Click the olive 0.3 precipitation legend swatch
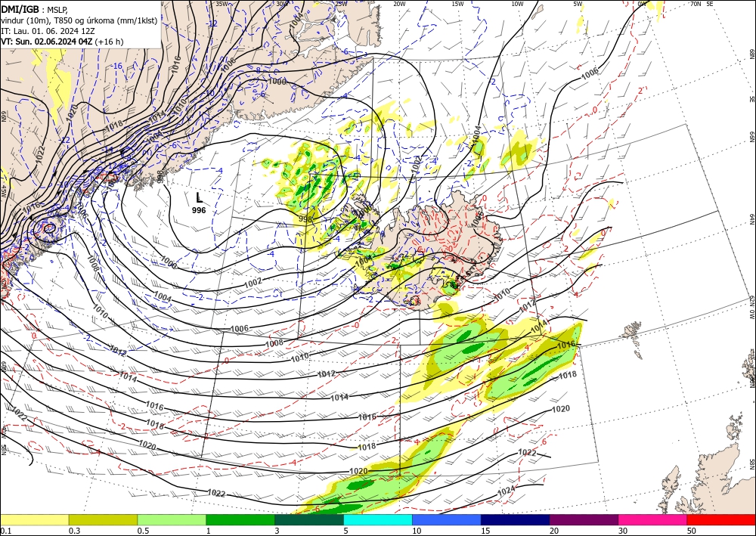This screenshot has height=536, width=756. point(103,519)
